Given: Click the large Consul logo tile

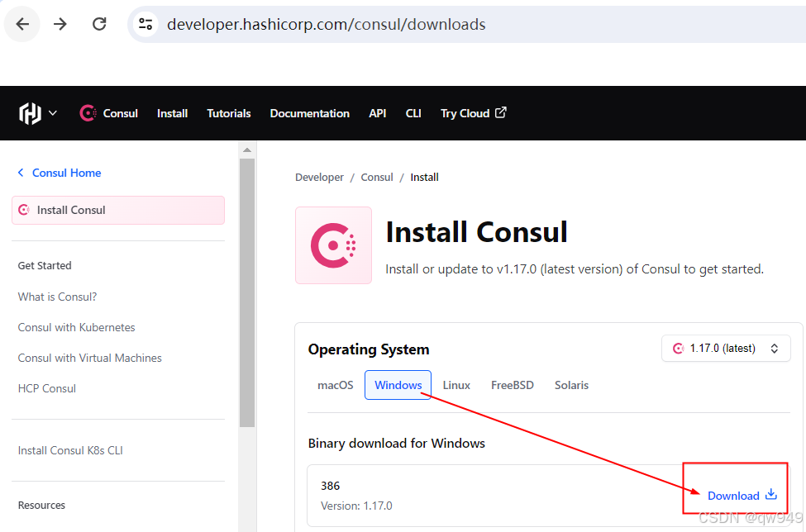Looking at the screenshot, I should [x=334, y=245].
